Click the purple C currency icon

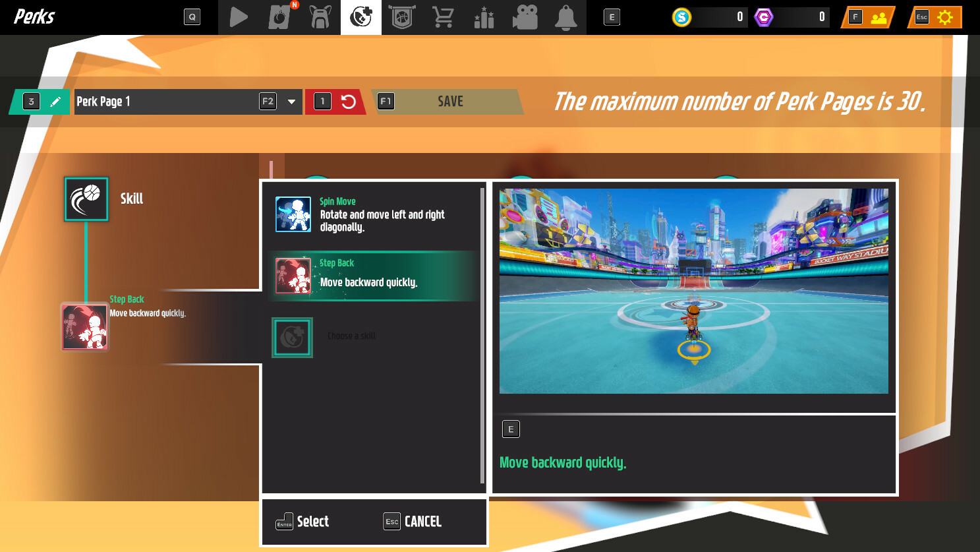coord(763,17)
